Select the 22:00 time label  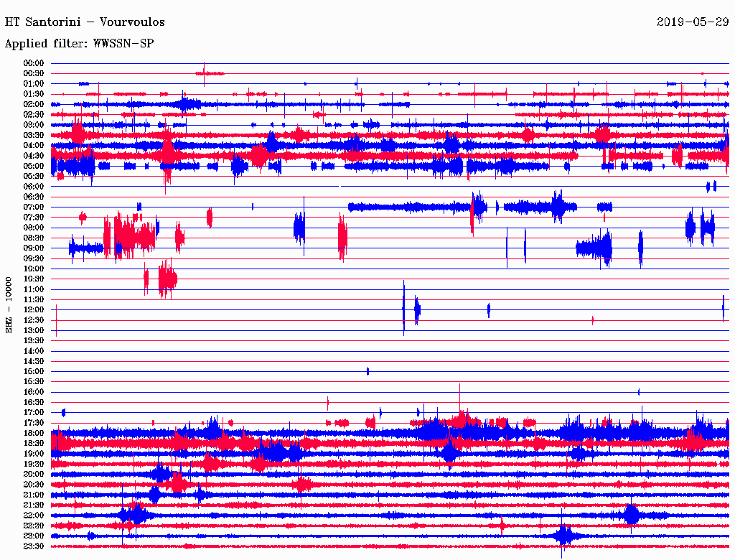coord(34,515)
